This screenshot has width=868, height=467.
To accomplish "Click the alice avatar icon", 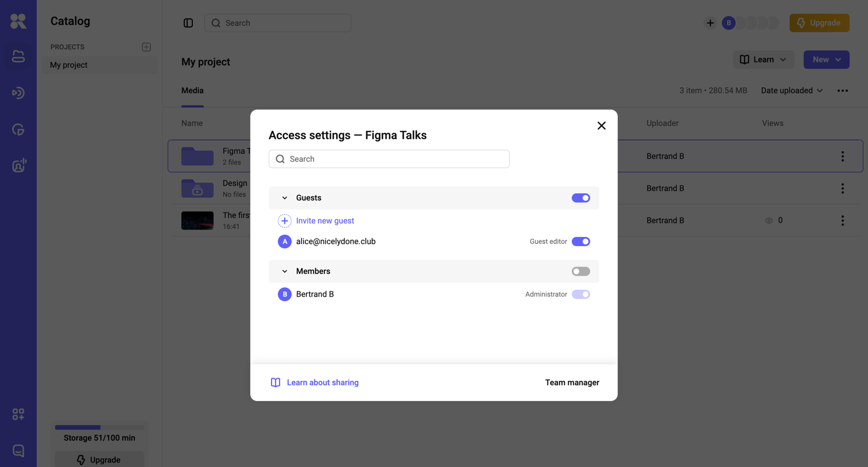I will click(x=285, y=242).
